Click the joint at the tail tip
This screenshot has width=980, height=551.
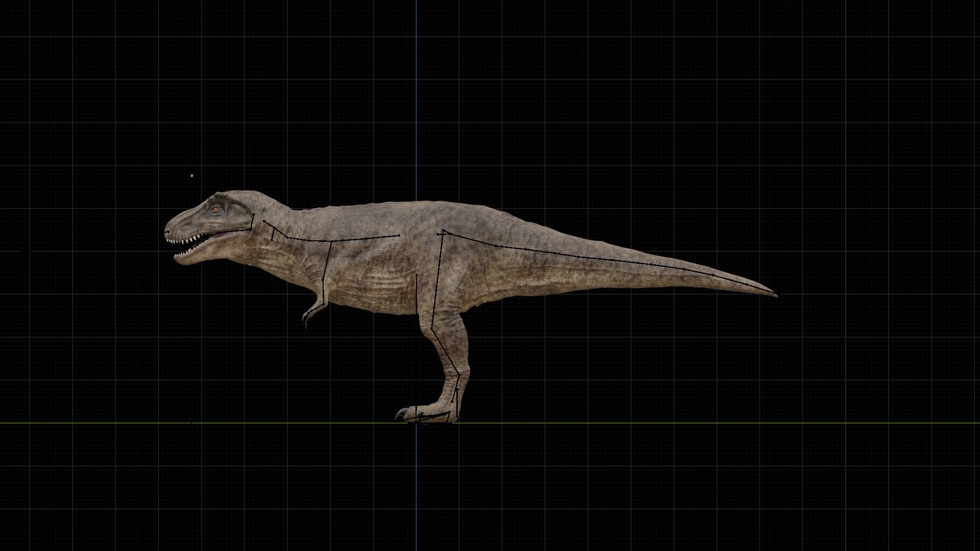[x=776, y=294]
